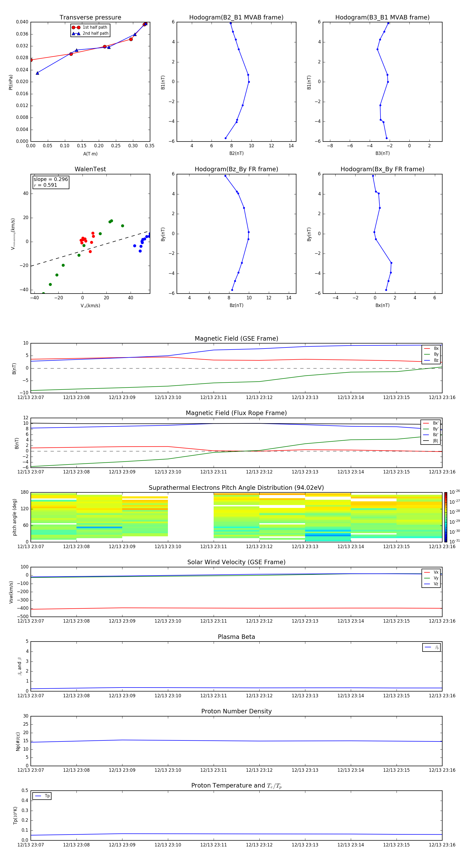This screenshot has height=868, width=473.
Task: Click the 'Vz' velocity legend entry
Action: click(x=431, y=584)
